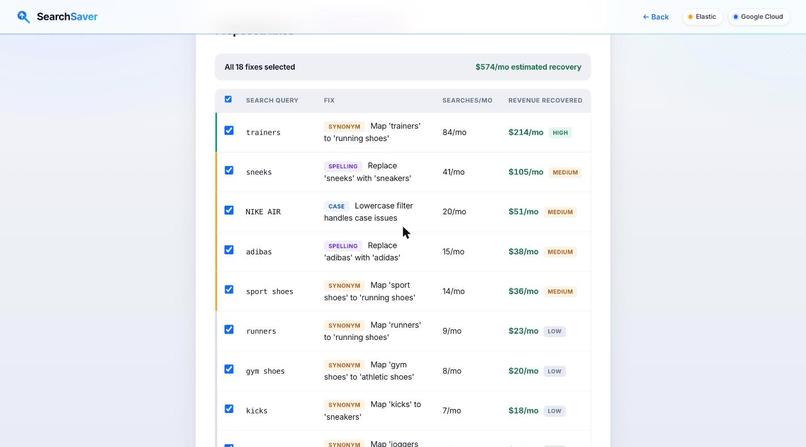
Task: Click the 'runners' search query
Action: [261, 331]
